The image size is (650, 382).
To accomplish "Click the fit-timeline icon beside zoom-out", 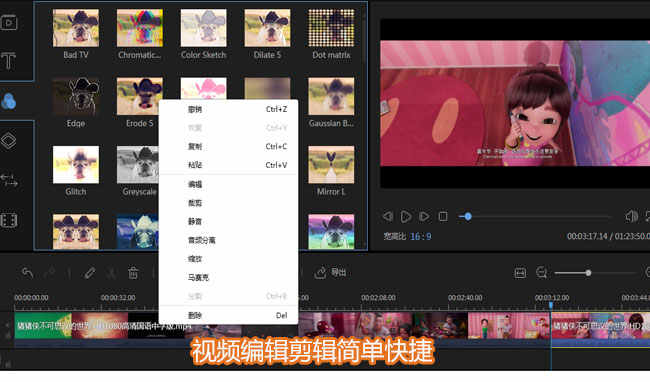I will [x=520, y=273].
